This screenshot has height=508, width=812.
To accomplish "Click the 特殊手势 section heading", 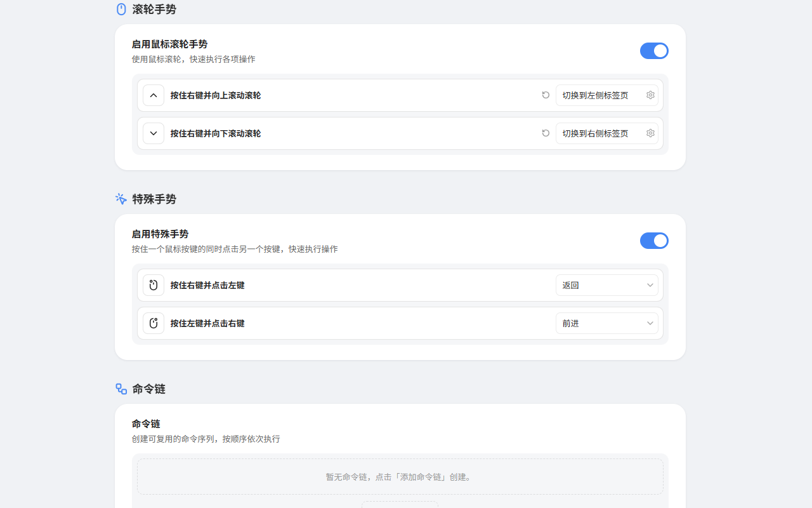I will (154, 199).
